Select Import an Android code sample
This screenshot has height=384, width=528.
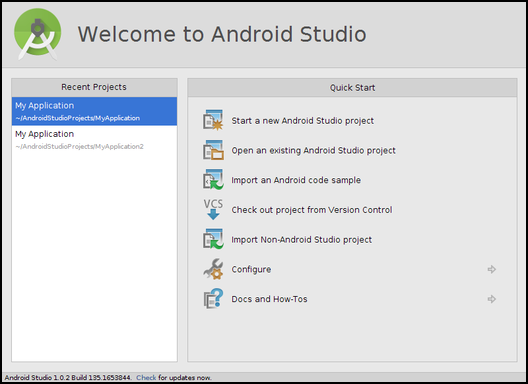click(296, 180)
